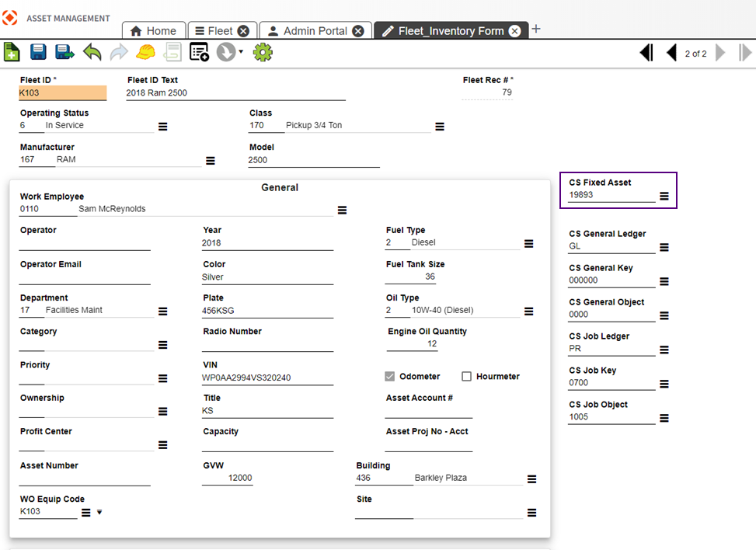The width and height of the screenshot is (756, 550).
Task: Open the CS Job Object lookup menu
Action: (664, 419)
